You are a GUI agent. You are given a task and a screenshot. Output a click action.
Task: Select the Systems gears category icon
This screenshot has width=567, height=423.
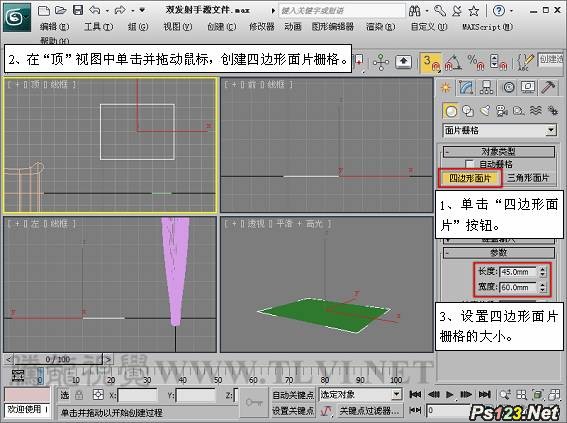(552, 110)
